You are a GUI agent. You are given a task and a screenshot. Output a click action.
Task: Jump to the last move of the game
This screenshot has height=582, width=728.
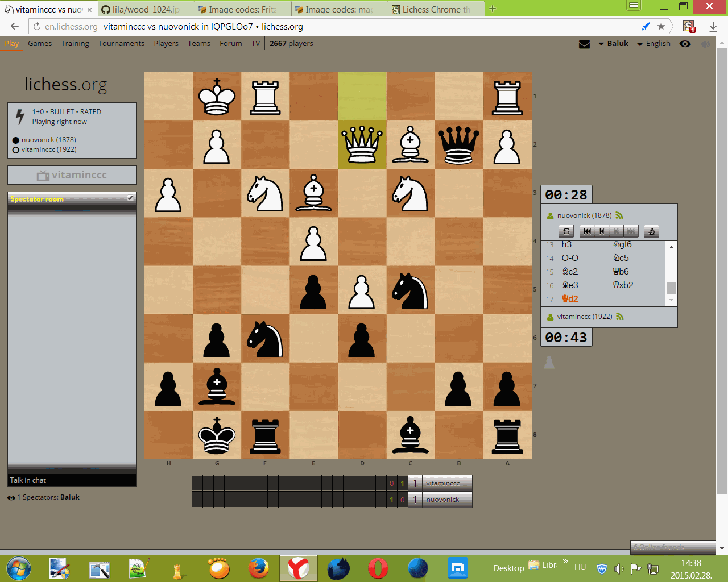click(x=630, y=231)
